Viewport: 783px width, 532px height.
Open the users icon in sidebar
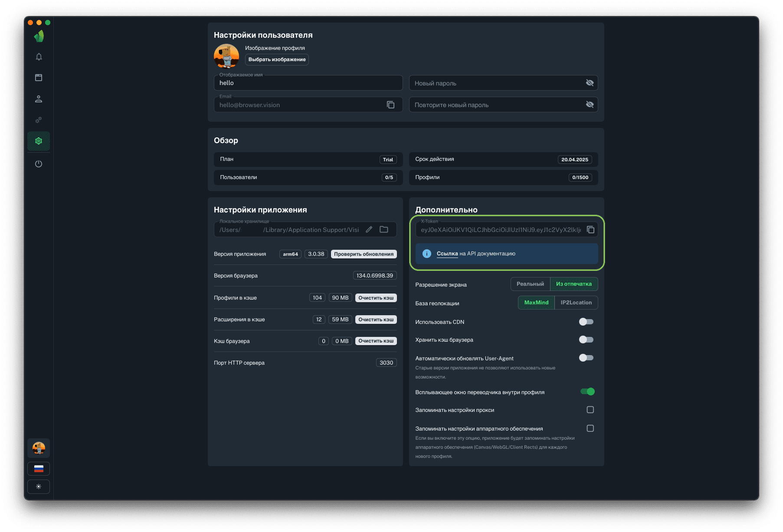[x=39, y=99]
